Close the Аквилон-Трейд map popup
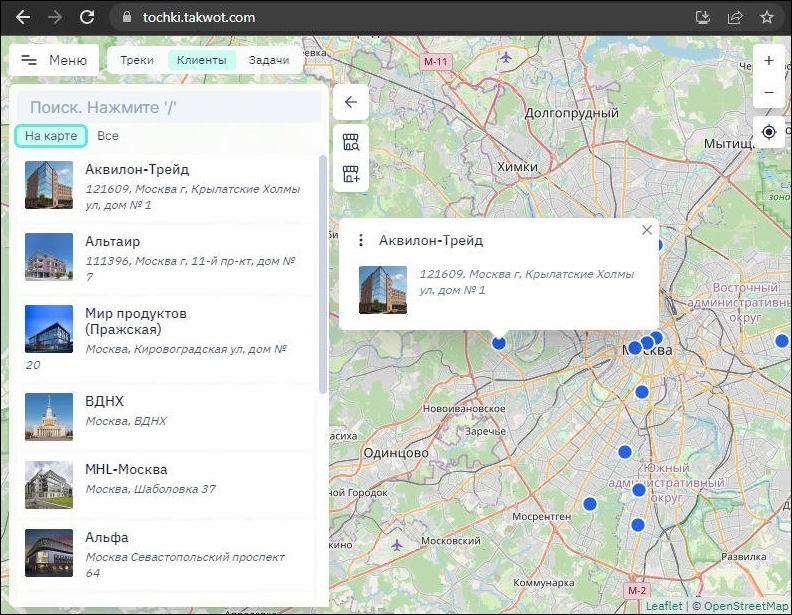792x615 pixels. pyautogui.click(x=647, y=230)
